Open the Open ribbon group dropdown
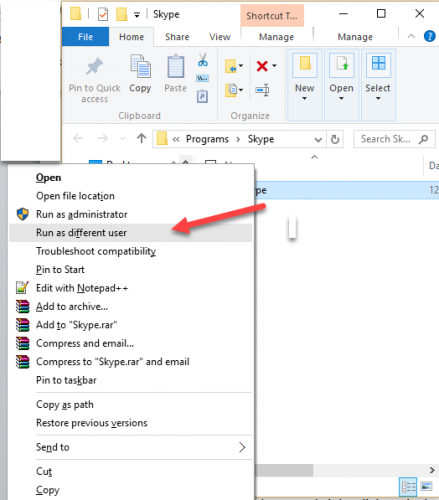Image resolution: width=439 pixels, height=500 pixels. click(x=341, y=85)
